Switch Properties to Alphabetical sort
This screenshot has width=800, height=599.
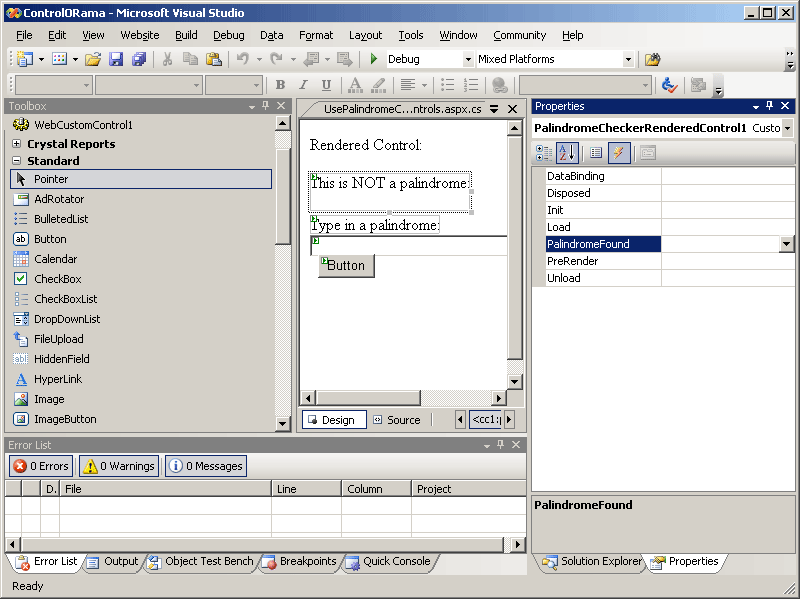567,153
